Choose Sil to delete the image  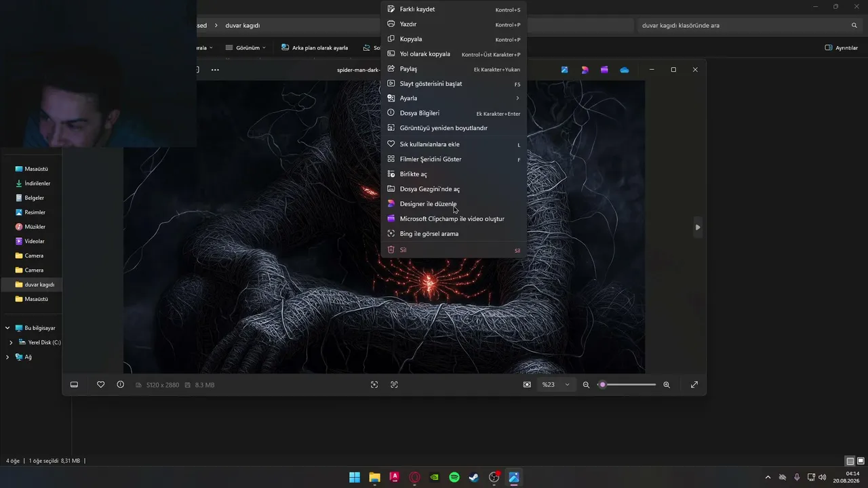454,250
